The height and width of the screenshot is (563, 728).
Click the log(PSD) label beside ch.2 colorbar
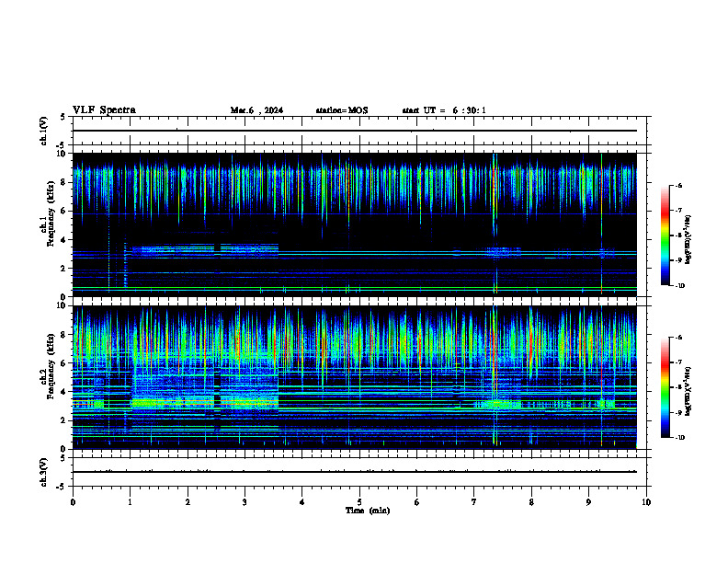(689, 392)
